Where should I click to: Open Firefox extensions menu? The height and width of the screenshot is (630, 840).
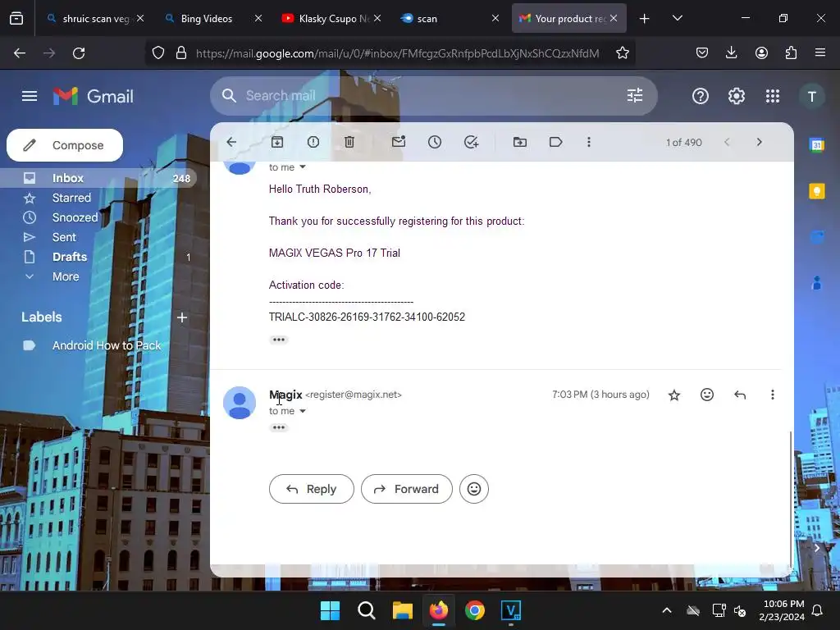tap(791, 53)
